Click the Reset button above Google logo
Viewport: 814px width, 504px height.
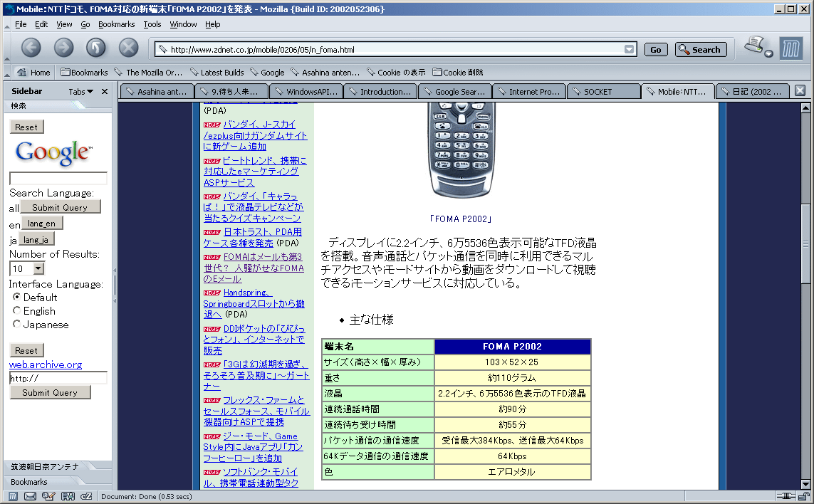point(26,127)
